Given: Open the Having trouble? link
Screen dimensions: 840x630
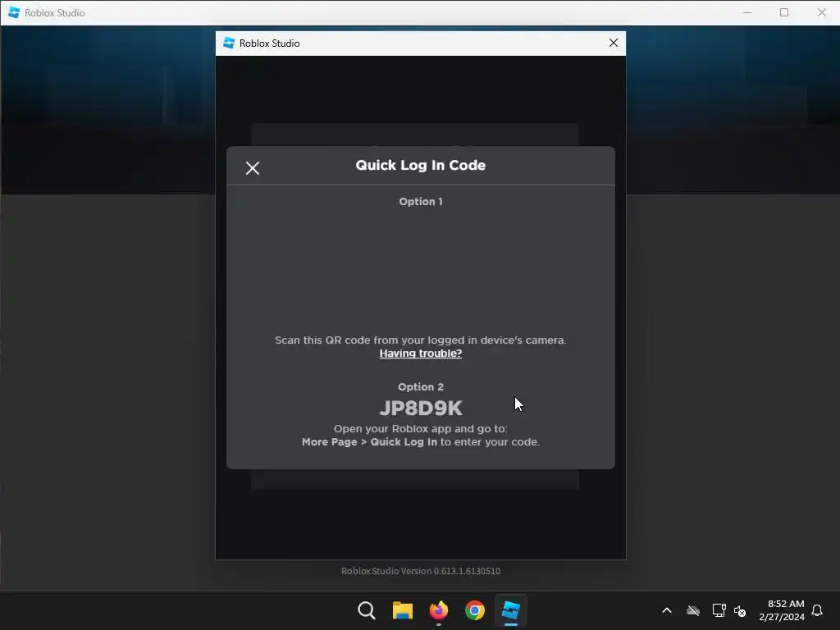Looking at the screenshot, I should coord(421,354).
